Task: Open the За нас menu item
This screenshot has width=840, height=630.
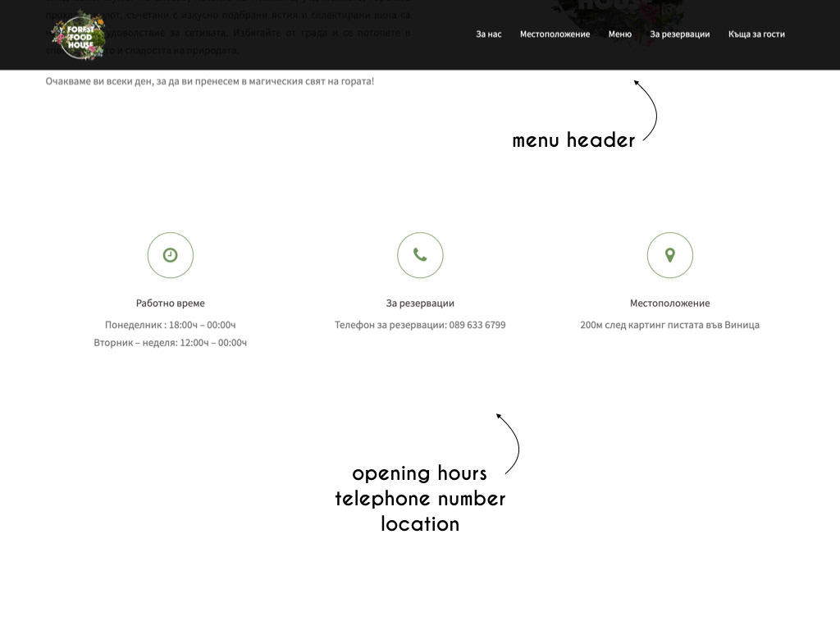Action: click(488, 34)
